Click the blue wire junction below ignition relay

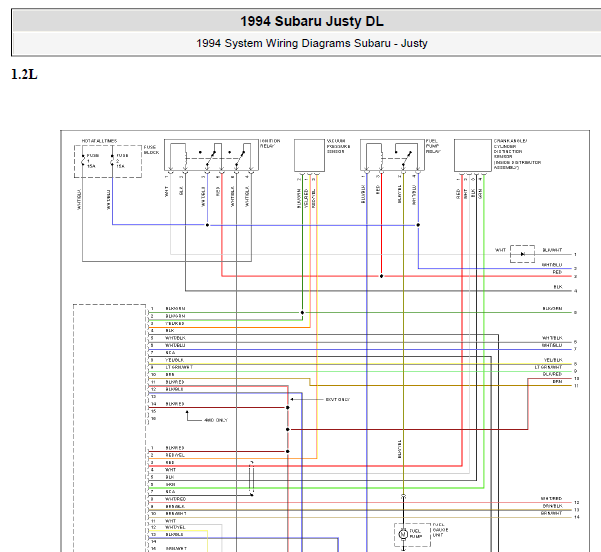coord(207,225)
